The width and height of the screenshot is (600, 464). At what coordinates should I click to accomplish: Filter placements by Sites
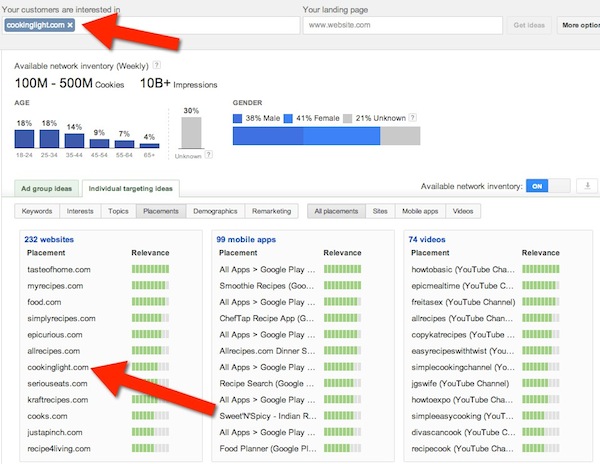tap(380, 211)
